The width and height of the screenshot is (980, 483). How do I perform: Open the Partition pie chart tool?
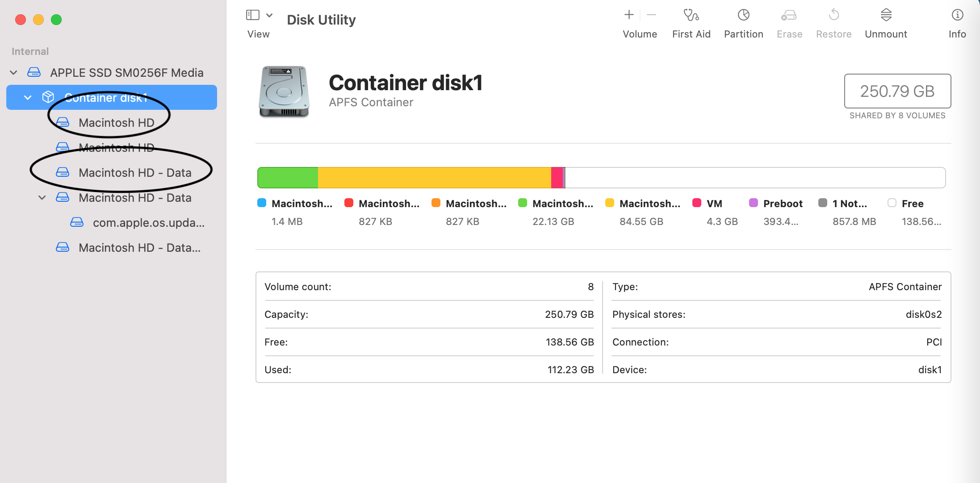(743, 15)
